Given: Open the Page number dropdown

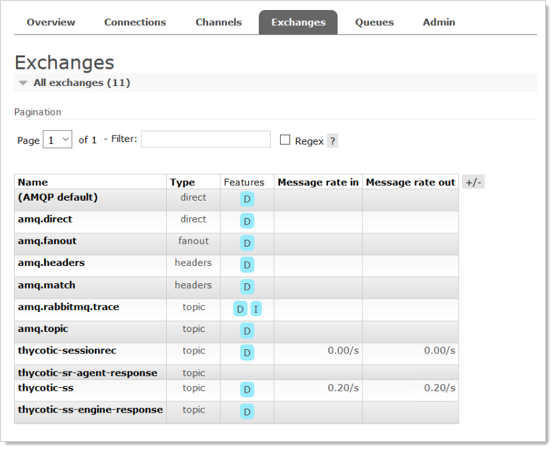Looking at the screenshot, I should coord(58,140).
